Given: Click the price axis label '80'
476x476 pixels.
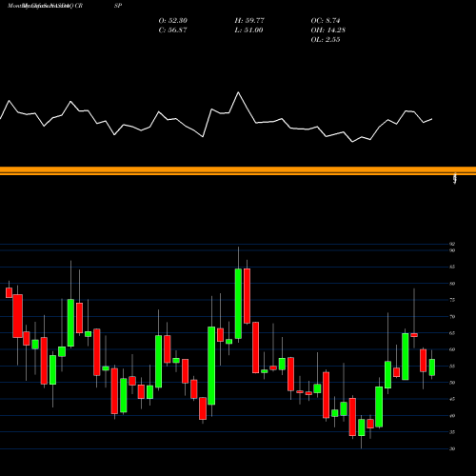Looking at the screenshot, I should point(452,284).
